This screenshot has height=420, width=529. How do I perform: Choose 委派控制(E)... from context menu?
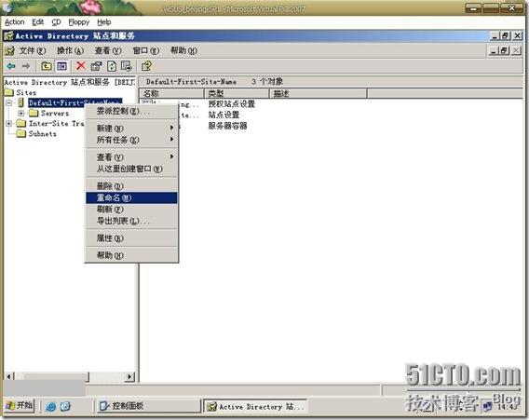(x=131, y=111)
